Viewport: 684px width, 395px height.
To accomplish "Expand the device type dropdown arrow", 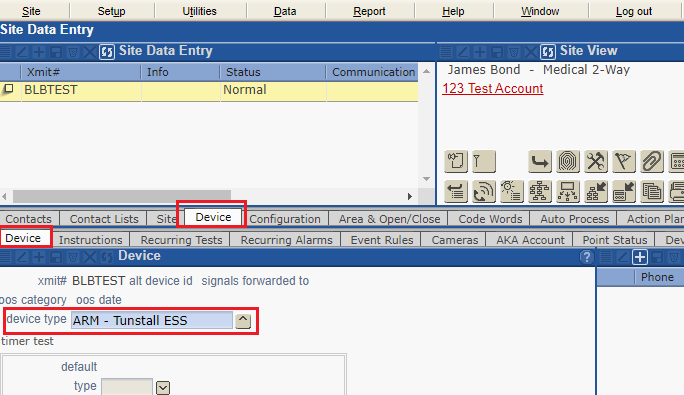I will point(243,321).
